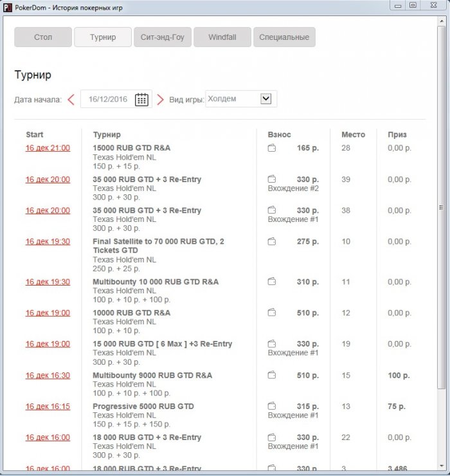Switch to the Сит-энд-Гоу tab
Screen dimensions: 450x476
pos(163,37)
